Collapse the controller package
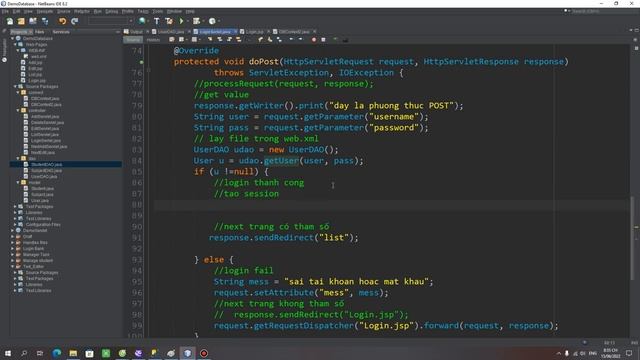Viewport: 640px width, 360px height. pos(18,110)
